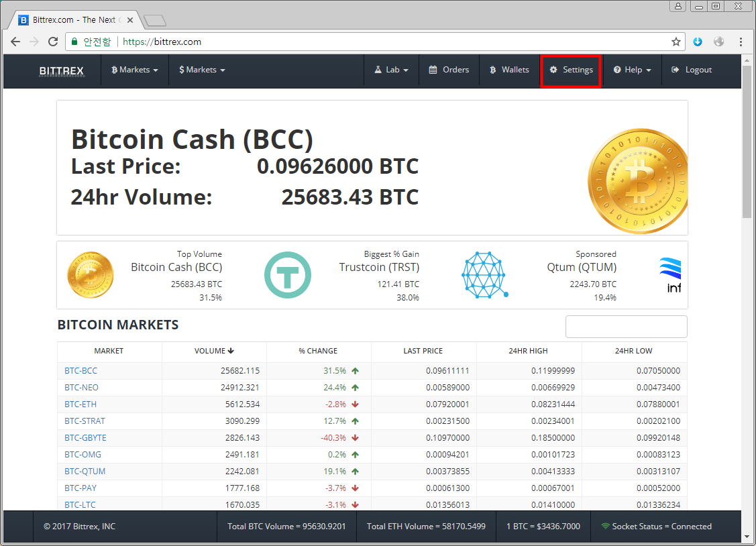
Task: Sort the table by 24HR HIGH column
Action: (x=529, y=351)
